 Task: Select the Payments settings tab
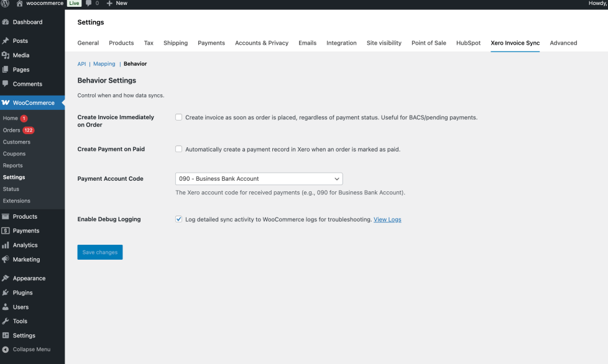tap(211, 43)
